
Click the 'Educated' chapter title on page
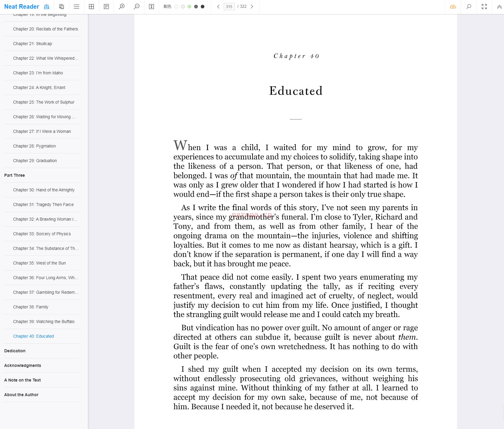point(296,91)
